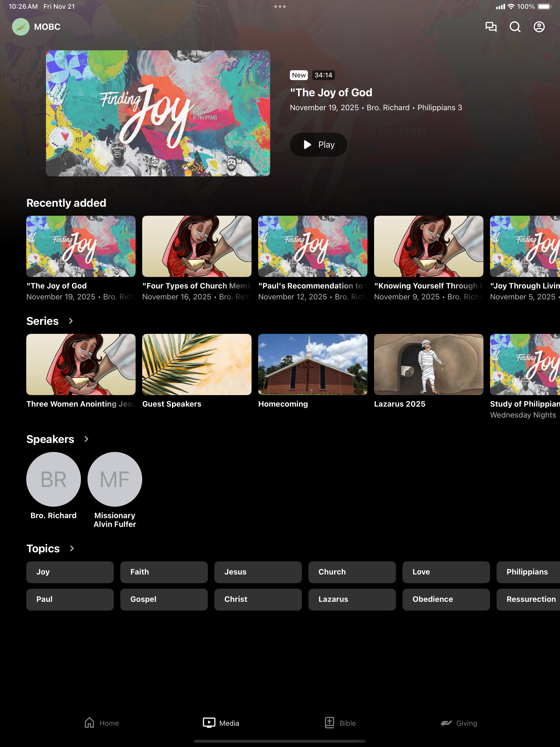
Task: Select the Philippians topic
Action: tap(528, 572)
